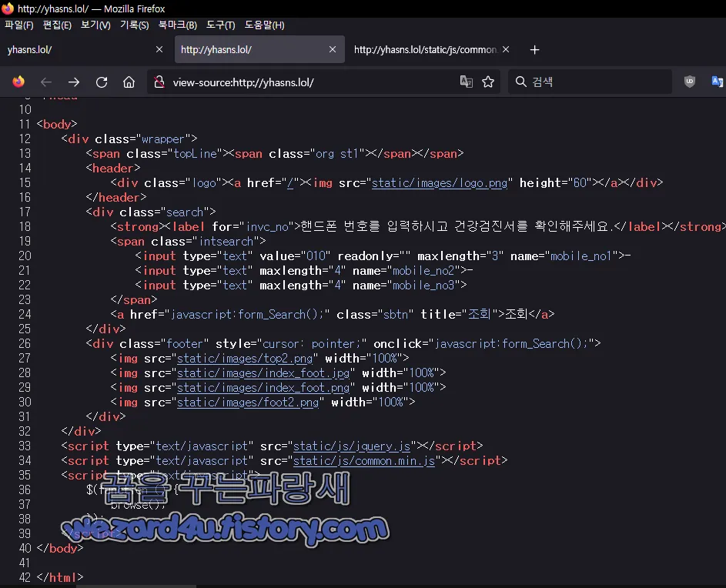Screen dimensions: 726x588
Task: Close the active http://yhasns.lol/ tab
Action: pos(333,49)
